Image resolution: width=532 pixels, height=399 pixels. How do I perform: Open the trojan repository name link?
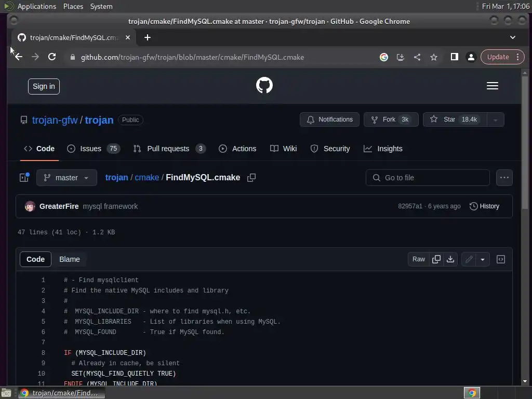click(x=99, y=120)
